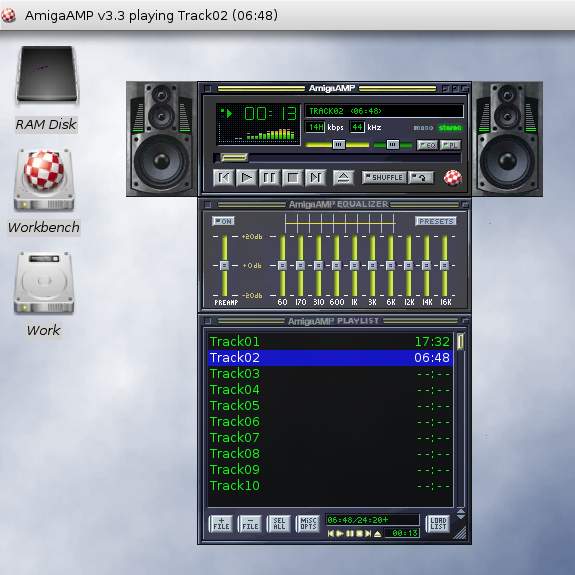Pause playback with the pause button
Screen dimensions: 575x575
point(270,178)
